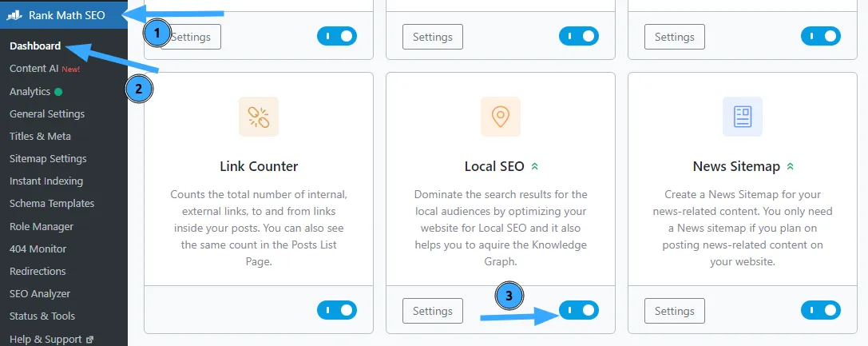This screenshot has width=868, height=346.
Task: Click the Link Counter description text
Action: pyautogui.click(x=259, y=228)
